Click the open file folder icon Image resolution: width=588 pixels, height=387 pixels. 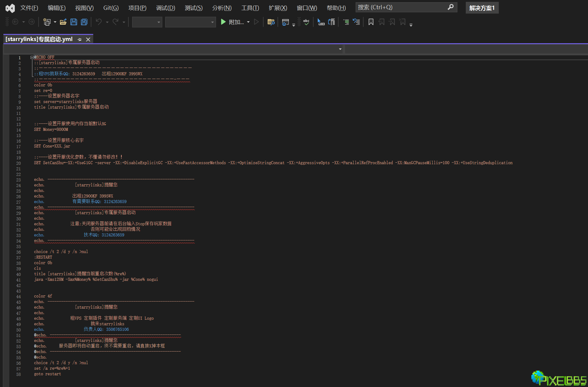click(x=63, y=22)
